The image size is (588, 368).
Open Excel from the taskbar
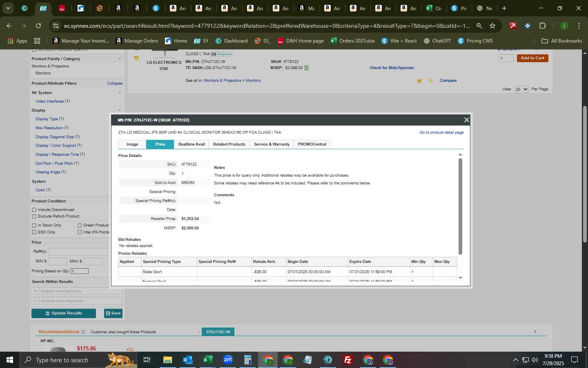[x=208, y=360]
